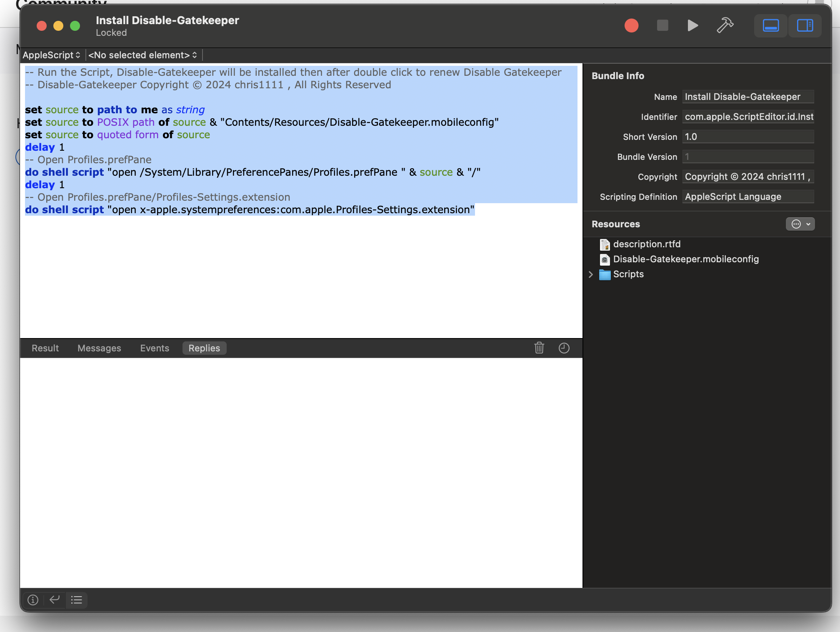Viewport: 840px width, 632px height.
Task: Click the Stop script button
Action: tap(662, 25)
